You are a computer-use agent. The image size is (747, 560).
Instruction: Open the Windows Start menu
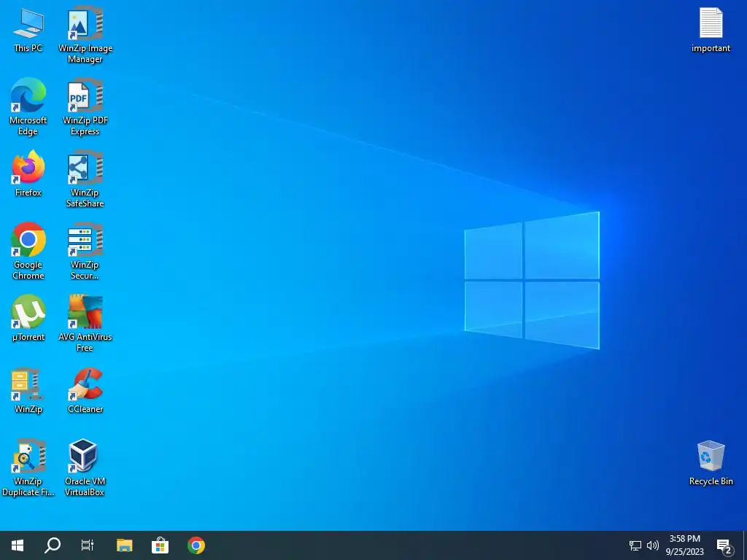click(18, 545)
